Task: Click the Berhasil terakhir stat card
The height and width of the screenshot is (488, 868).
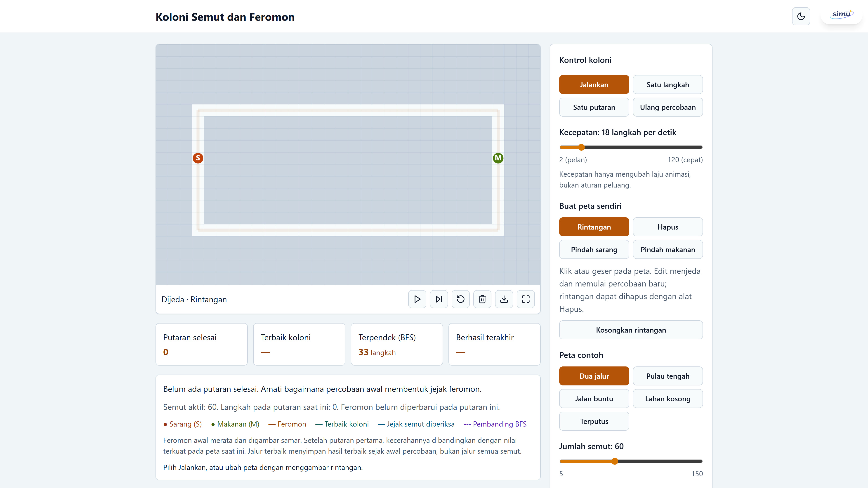Action: [494, 344]
